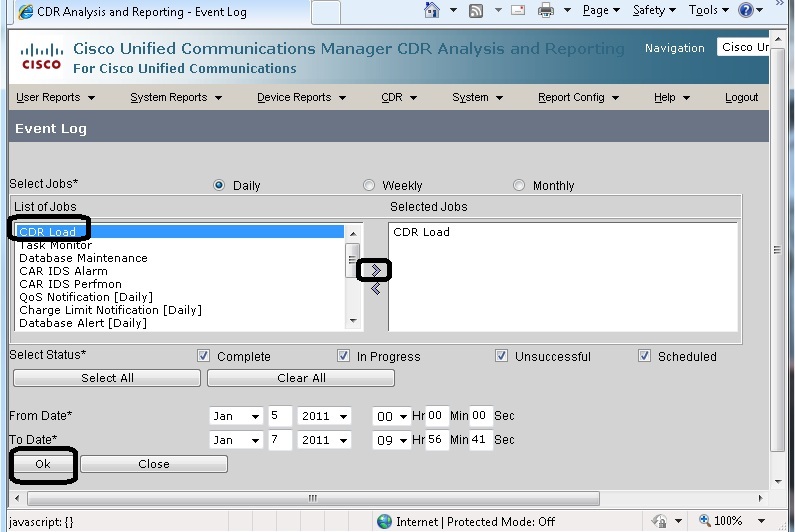Click the Select All button

pos(107,378)
